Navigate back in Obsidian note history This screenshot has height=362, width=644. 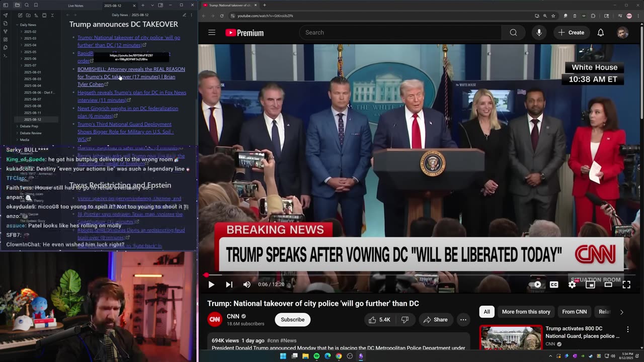click(68, 15)
